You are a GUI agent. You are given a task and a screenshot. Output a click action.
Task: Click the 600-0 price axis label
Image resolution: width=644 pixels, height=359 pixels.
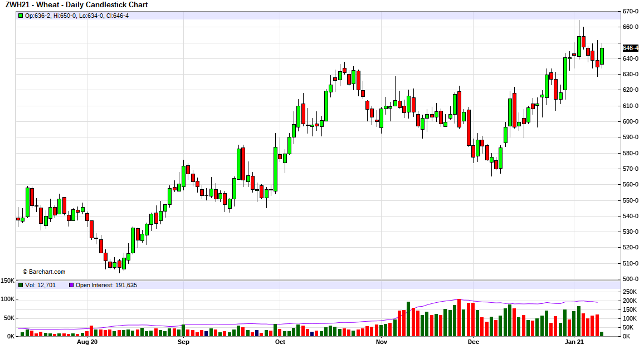631,121
